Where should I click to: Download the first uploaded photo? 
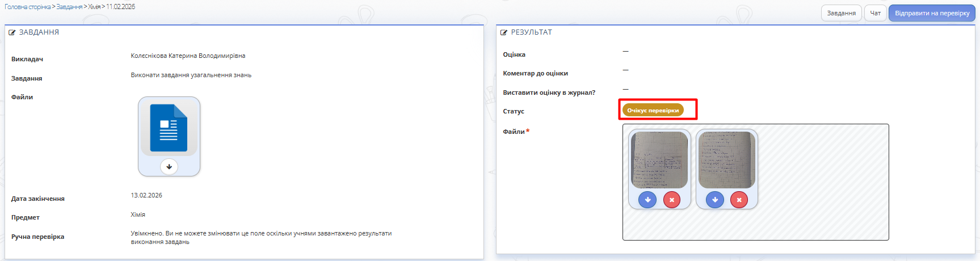[x=647, y=200]
